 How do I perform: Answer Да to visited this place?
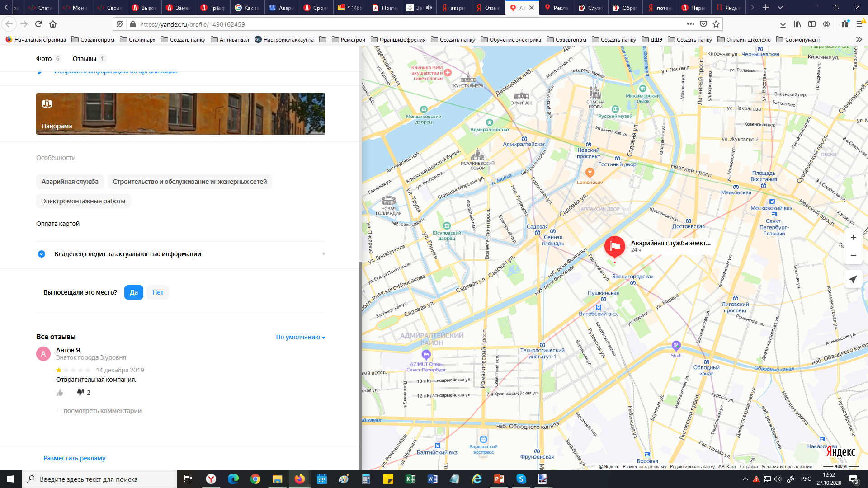click(133, 292)
